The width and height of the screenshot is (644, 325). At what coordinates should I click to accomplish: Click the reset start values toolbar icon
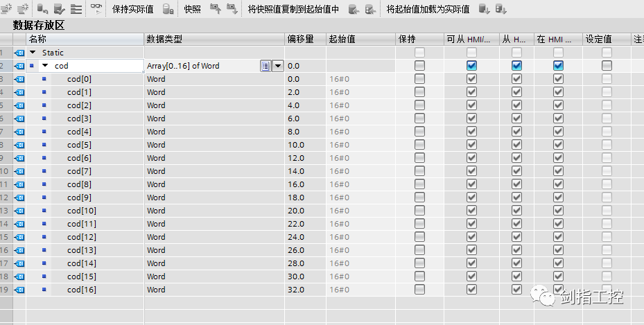[43, 8]
